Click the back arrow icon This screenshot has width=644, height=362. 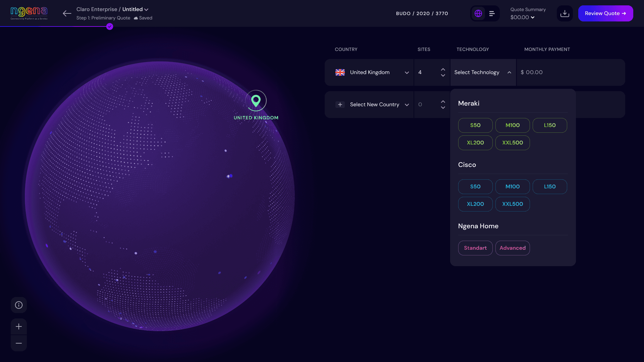point(67,13)
